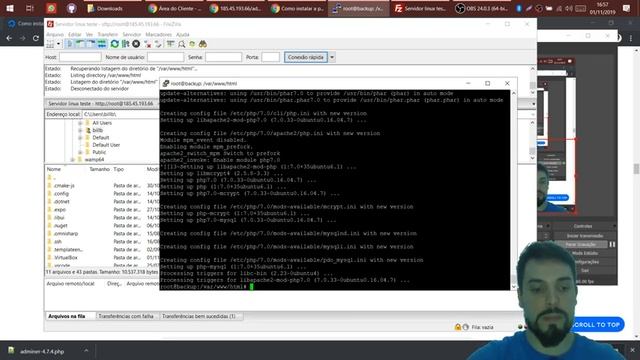Switch to OBS taskbar item
The width and height of the screenshot is (640, 360).
[x=482, y=8]
